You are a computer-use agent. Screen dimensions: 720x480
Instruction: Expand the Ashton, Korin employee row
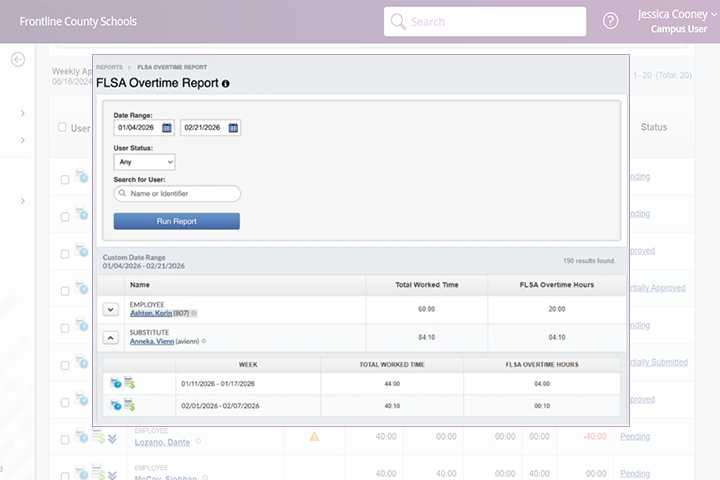(x=110, y=310)
